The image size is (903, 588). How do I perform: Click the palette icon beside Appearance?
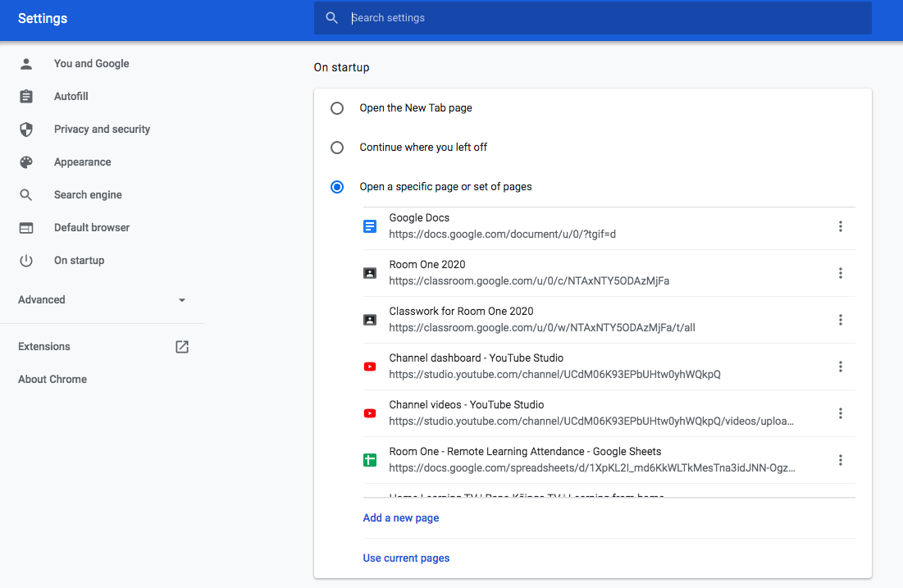(x=26, y=162)
